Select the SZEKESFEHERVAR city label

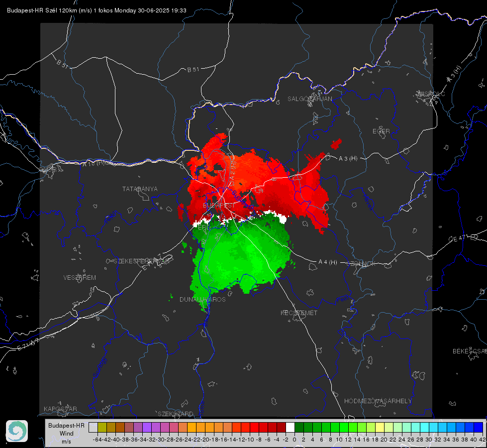(143, 261)
